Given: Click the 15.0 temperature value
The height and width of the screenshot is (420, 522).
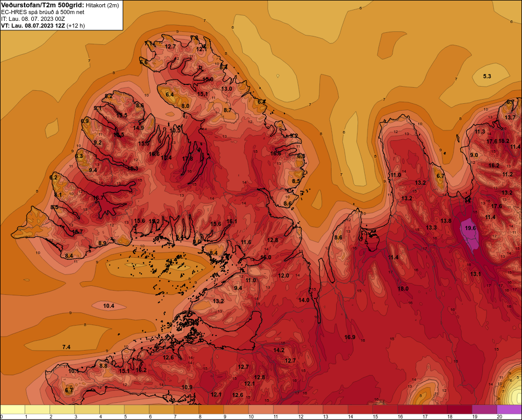Looking at the screenshot, I should point(208,79).
